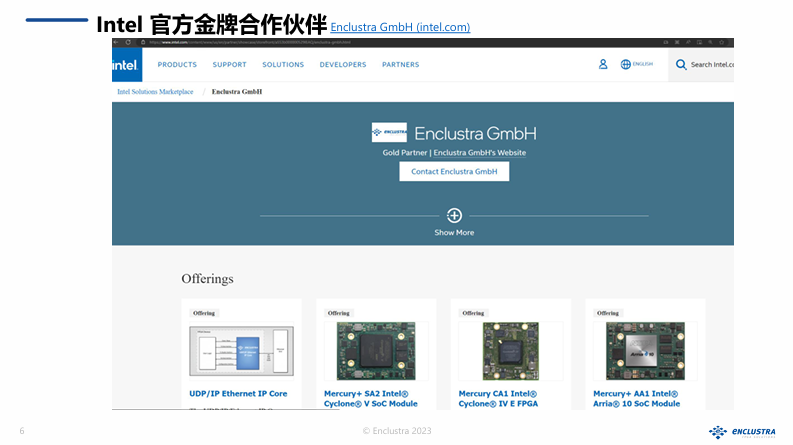Click the browser reload icon
Image resolution: width=793 pixels, height=445 pixels.
[128, 42]
